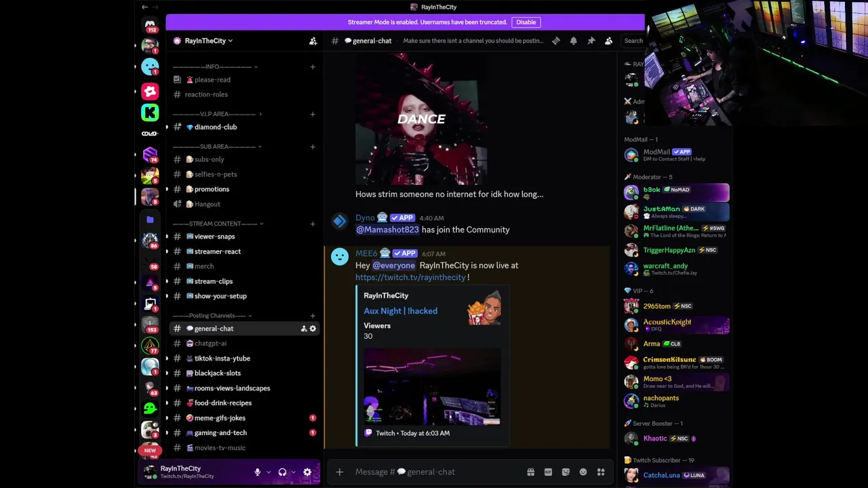The width and height of the screenshot is (868, 488).
Task: Open the gift icon in message bar
Action: click(530, 472)
